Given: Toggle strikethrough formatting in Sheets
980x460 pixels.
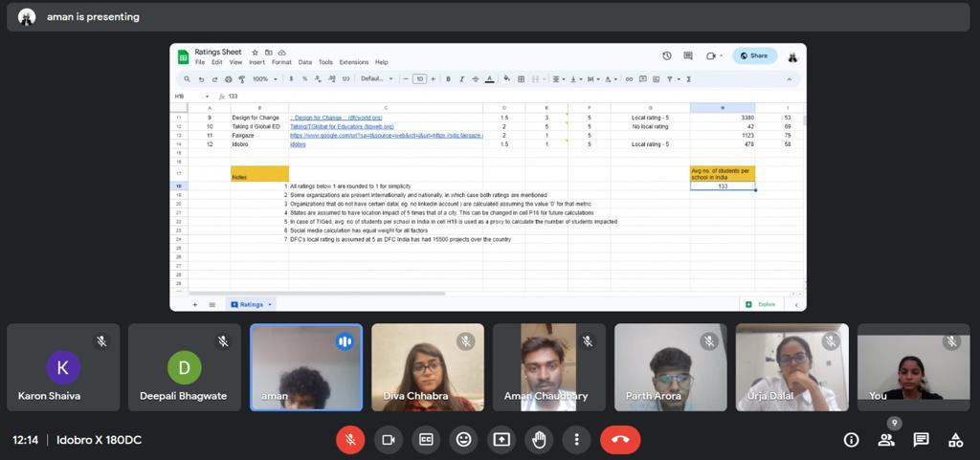Looking at the screenshot, I should [x=476, y=79].
